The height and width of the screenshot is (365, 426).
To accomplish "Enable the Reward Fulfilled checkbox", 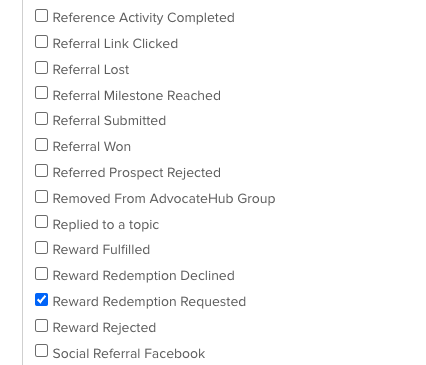I will coord(41,248).
